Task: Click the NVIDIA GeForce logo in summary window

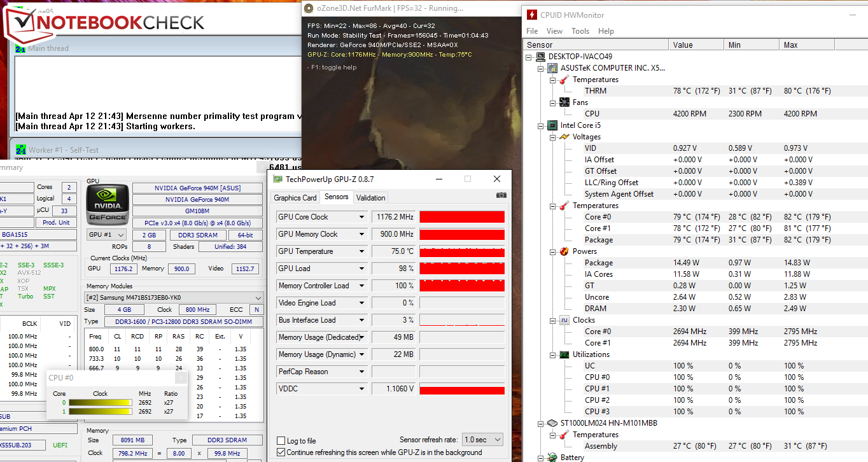Action: (107, 205)
